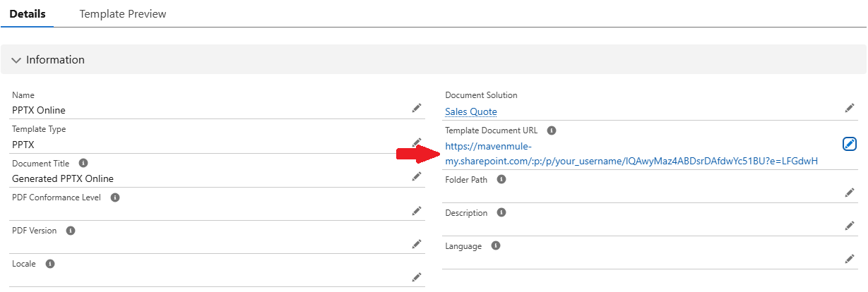Open the mavenmule SharePoint template URL

[631, 161]
